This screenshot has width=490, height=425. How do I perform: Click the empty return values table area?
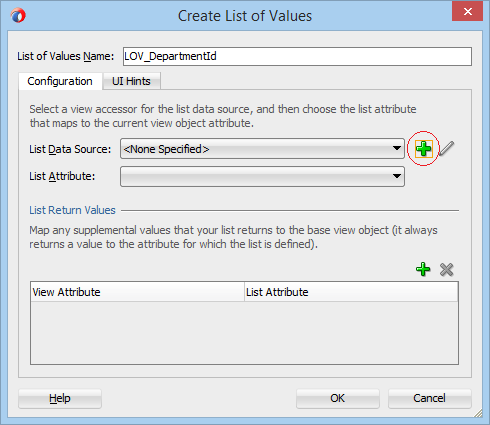point(244,333)
